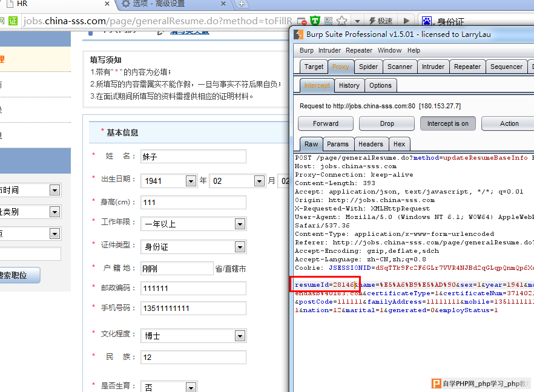Switch to the Params view tab
Image resolution: width=534 pixels, height=392 pixels.
tap(337, 144)
